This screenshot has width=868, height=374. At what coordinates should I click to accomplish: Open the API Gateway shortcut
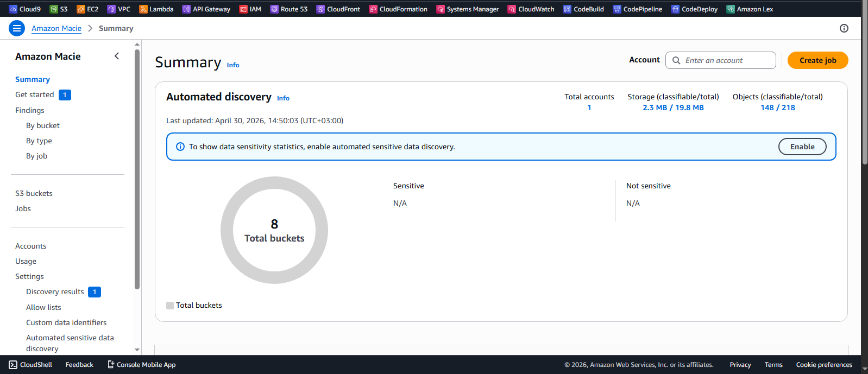(x=206, y=9)
